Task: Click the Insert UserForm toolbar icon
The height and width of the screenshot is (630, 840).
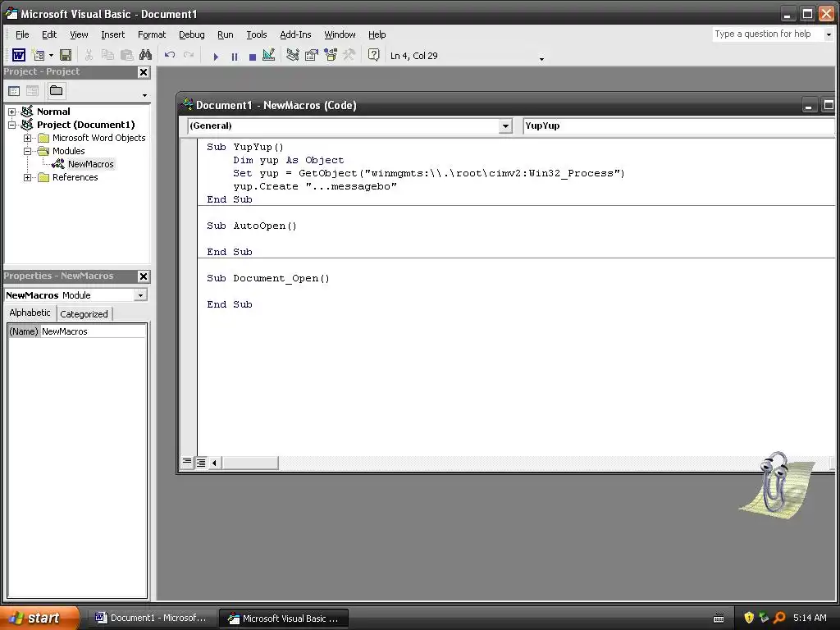Action: coord(39,55)
